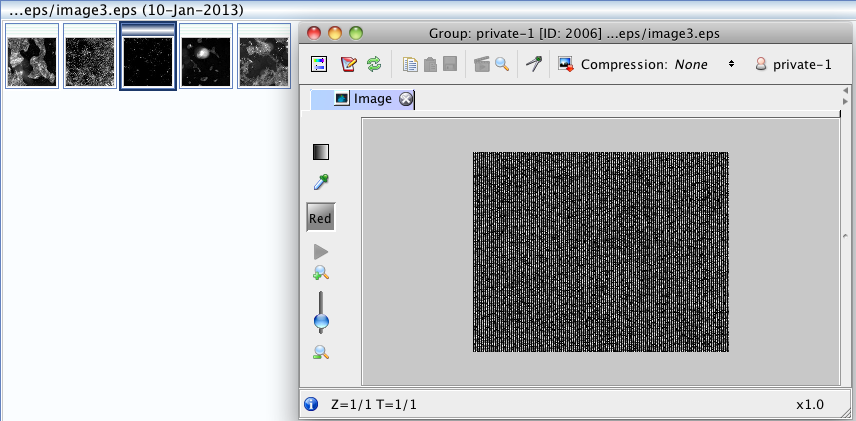Click the collapse chevron on right edge
The height and width of the screenshot is (421, 856).
click(x=846, y=236)
